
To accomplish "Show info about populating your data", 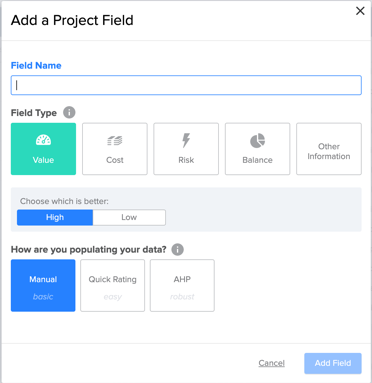I will click(178, 249).
